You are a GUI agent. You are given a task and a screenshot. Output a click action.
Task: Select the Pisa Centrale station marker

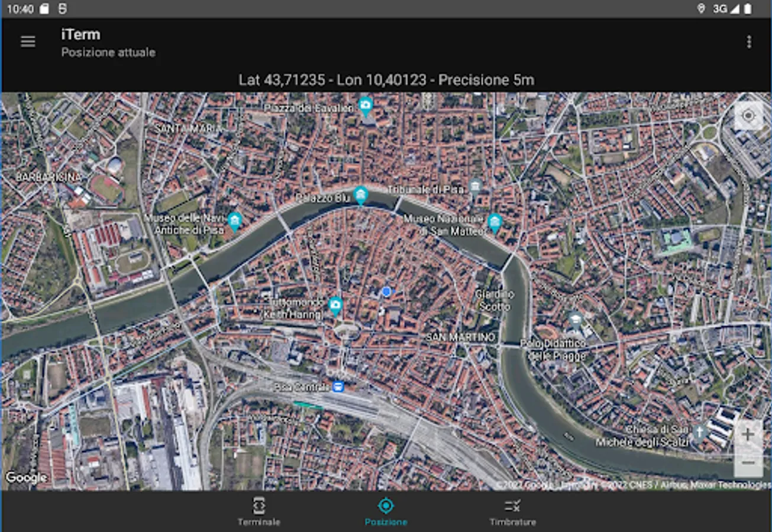click(x=338, y=387)
